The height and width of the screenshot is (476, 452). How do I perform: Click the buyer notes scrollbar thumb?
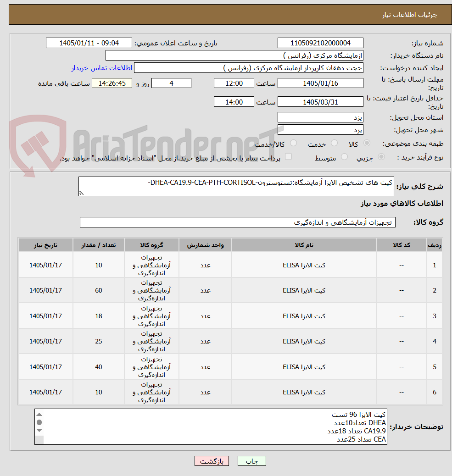point(39,422)
